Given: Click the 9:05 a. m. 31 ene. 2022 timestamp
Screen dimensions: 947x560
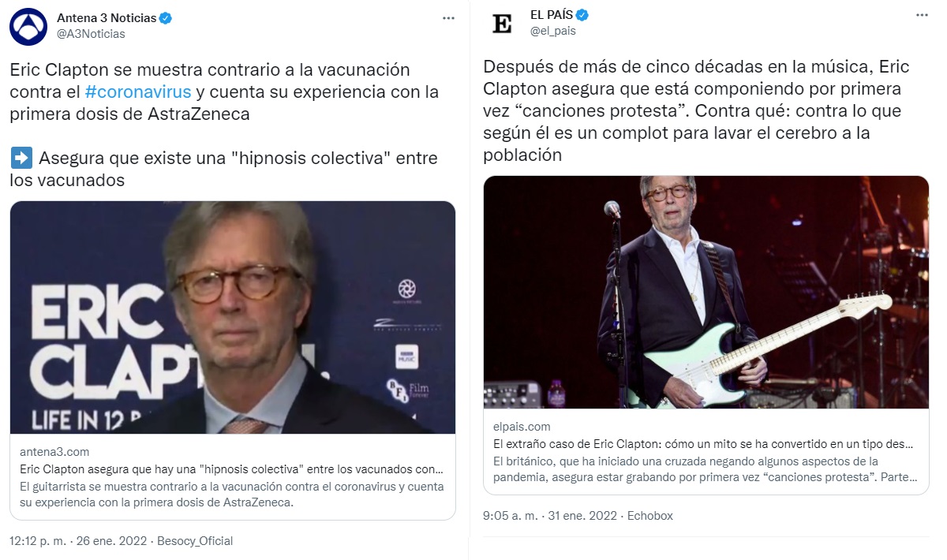Looking at the screenshot, I should point(550,516).
